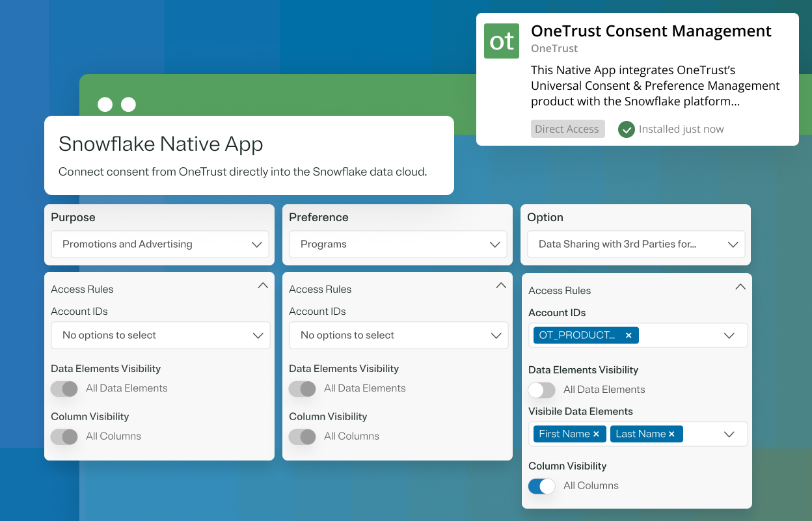This screenshot has height=521, width=812.
Task: Toggle All Columns in Preference panel
Action: [x=302, y=436]
